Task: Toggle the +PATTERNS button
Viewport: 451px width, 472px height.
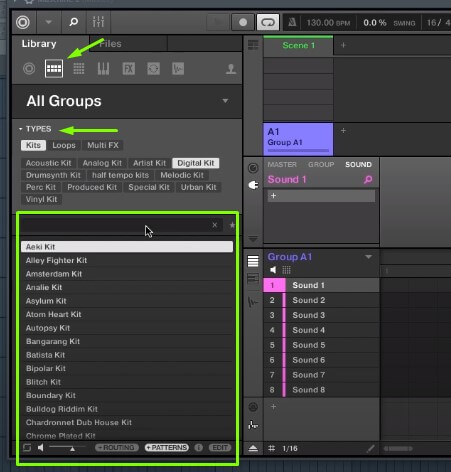Action: pos(167,448)
